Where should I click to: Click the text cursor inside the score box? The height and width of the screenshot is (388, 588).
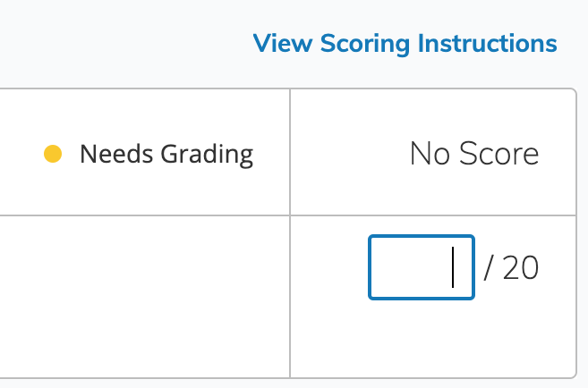pos(453,267)
